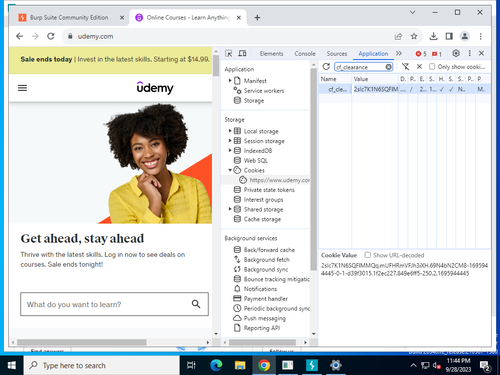
Task: Switch to the Console tab
Action: [x=305, y=54]
